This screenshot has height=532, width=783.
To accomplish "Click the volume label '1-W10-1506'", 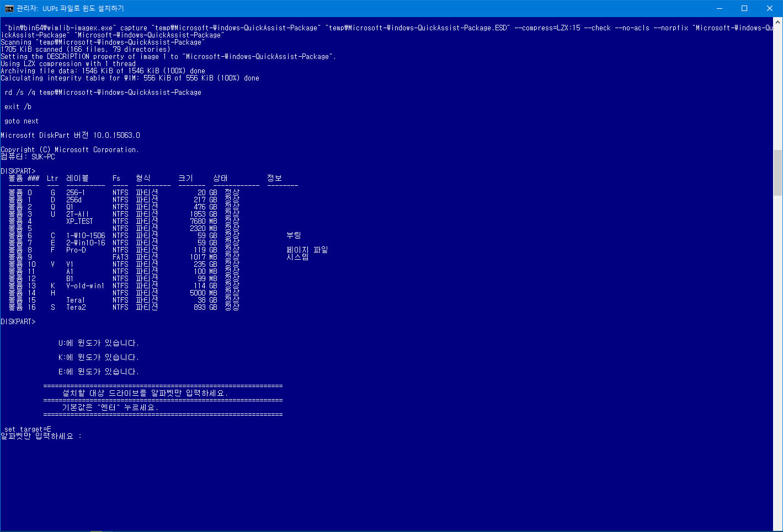I will (x=86, y=235).
